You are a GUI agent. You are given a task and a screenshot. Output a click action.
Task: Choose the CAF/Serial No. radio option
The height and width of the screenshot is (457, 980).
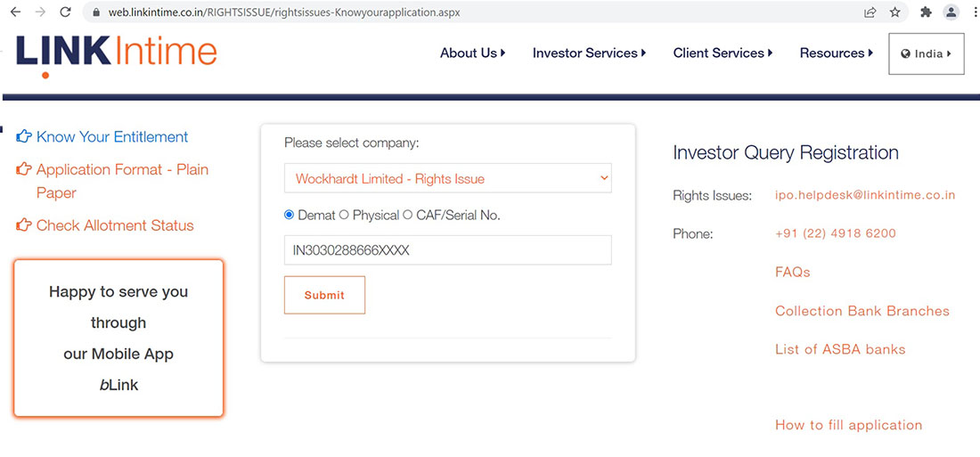pyautogui.click(x=408, y=215)
